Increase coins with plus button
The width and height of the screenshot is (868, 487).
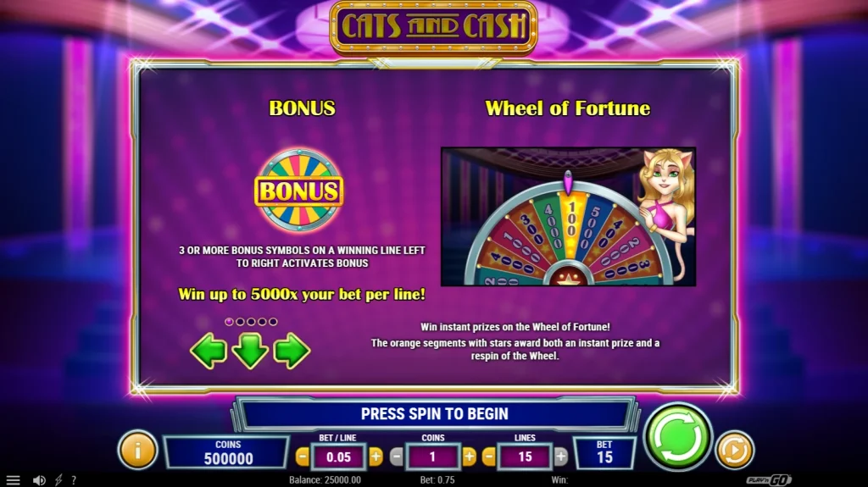click(x=469, y=457)
